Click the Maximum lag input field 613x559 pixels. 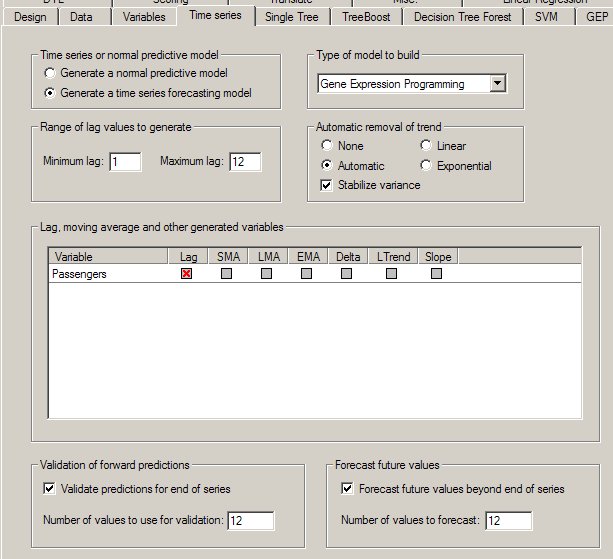tap(246, 162)
